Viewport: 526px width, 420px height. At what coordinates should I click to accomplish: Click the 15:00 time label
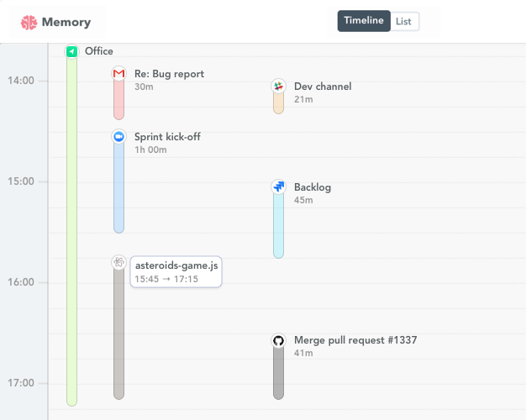click(23, 181)
